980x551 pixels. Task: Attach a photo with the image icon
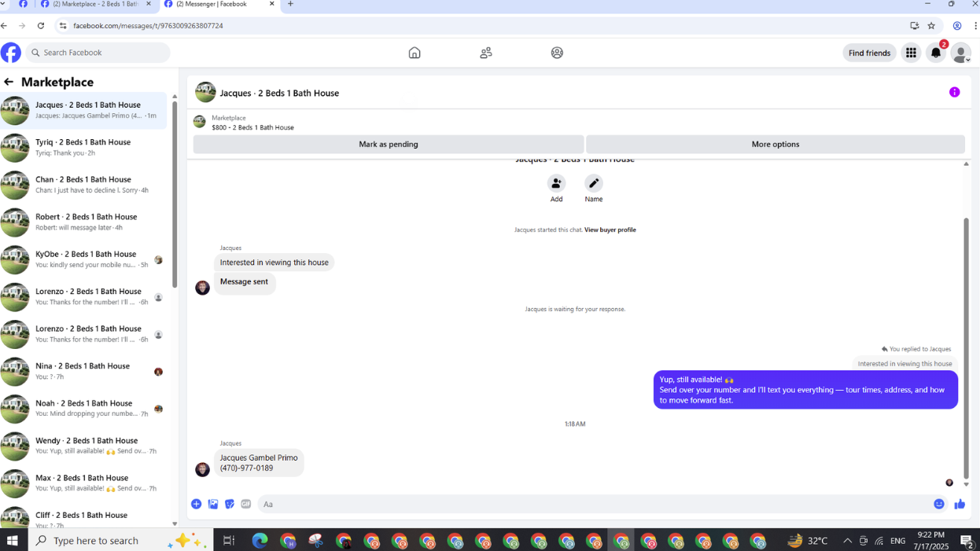click(213, 504)
